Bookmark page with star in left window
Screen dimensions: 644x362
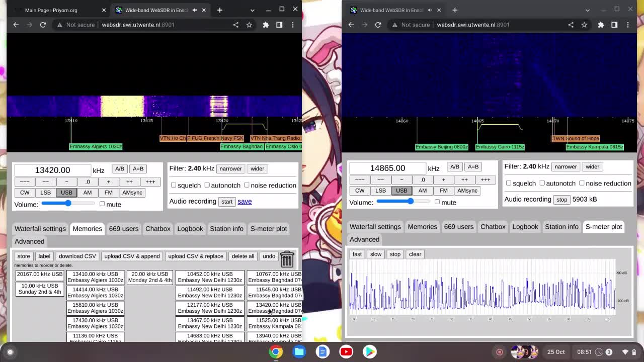249,25
